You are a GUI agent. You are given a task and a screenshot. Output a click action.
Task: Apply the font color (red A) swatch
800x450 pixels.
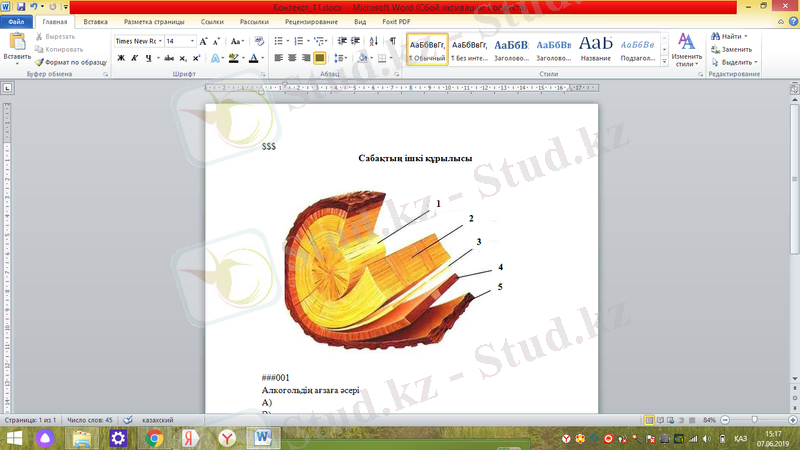(254, 58)
